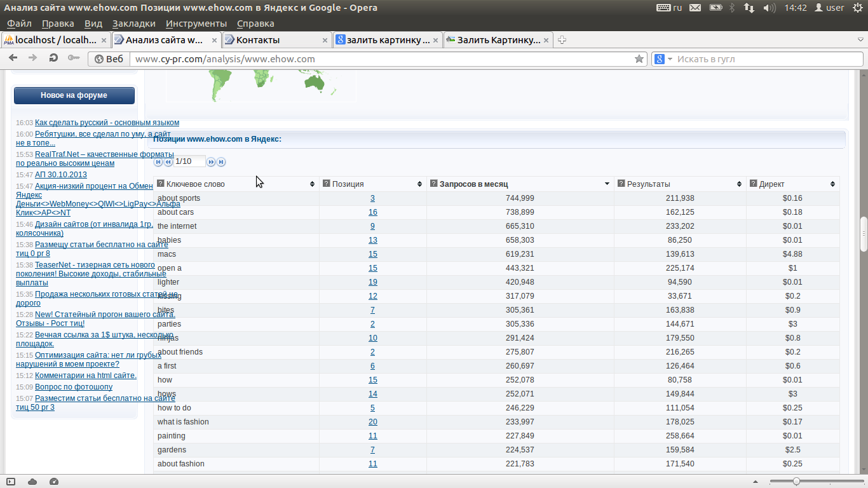The width and height of the screenshot is (868, 488).
Task: Click the Новое на форуме button
Action: [74, 95]
